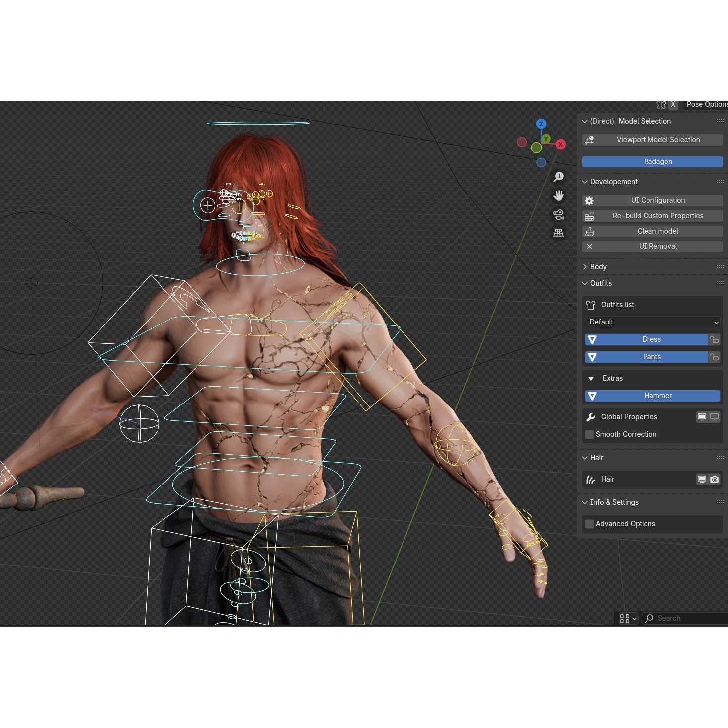The image size is (728, 728).
Task: Click the red X axis gizmo handle
Action: pos(561,144)
